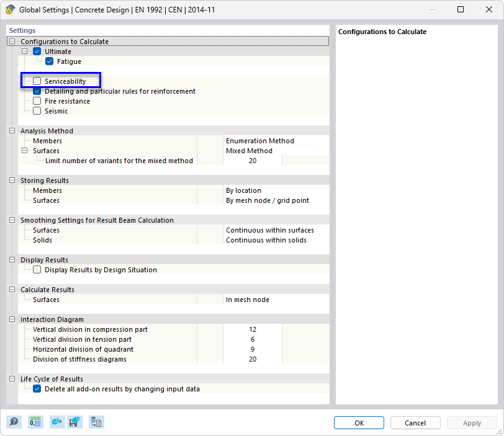
Task: Enable Fire resistance configuration
Action: click(37, 100)
